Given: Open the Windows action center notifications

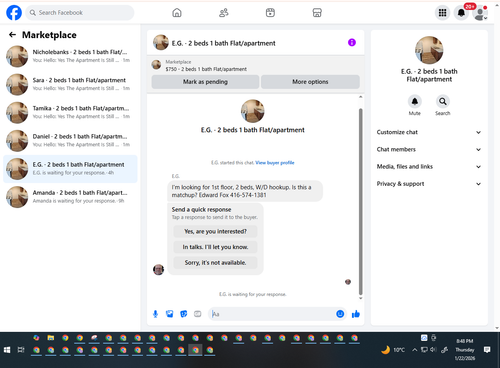Looking at the screenshot, I should pyautogui.click(x=487, y=350).
